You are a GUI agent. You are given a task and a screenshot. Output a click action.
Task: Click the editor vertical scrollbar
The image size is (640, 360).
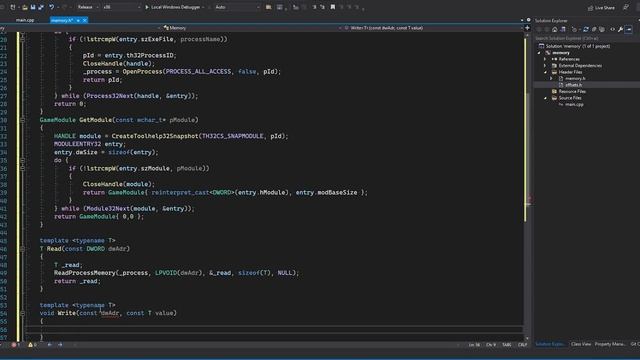[527, 186]
